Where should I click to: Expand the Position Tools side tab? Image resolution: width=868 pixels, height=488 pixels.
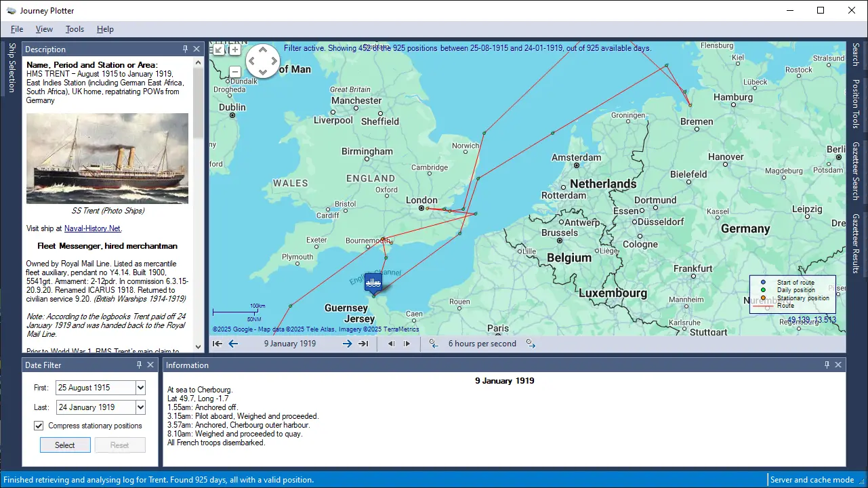pos(856,104)
